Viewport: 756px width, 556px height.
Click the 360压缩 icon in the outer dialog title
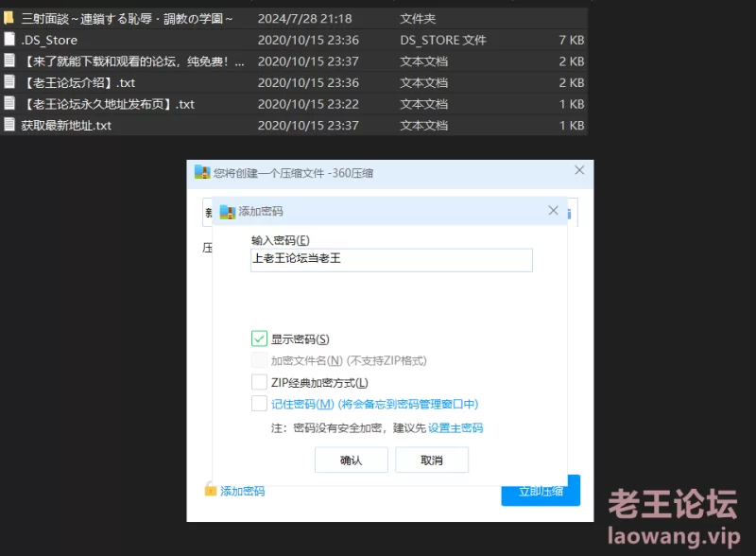pos(202,172)
